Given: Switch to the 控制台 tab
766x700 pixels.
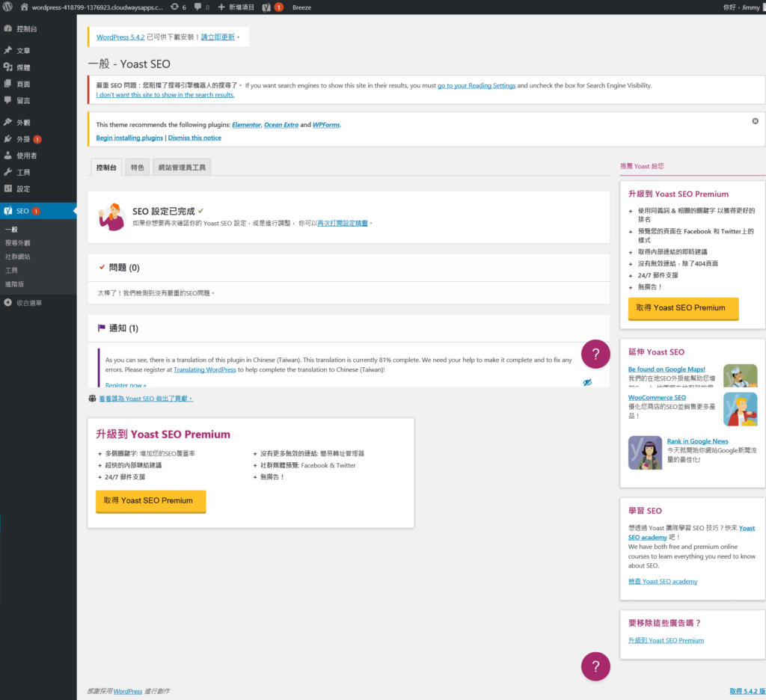Looking at the screenshot, I should (x=106, y=168).
